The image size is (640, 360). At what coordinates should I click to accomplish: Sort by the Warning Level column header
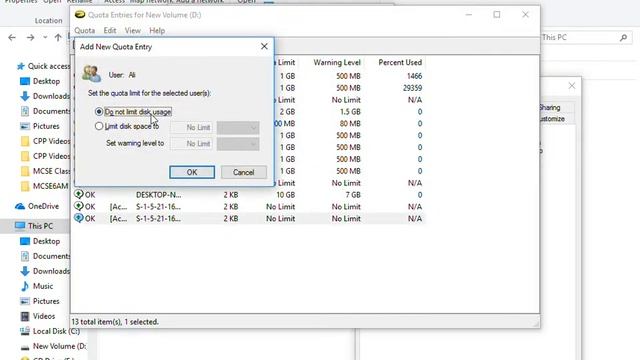point(337,62)
